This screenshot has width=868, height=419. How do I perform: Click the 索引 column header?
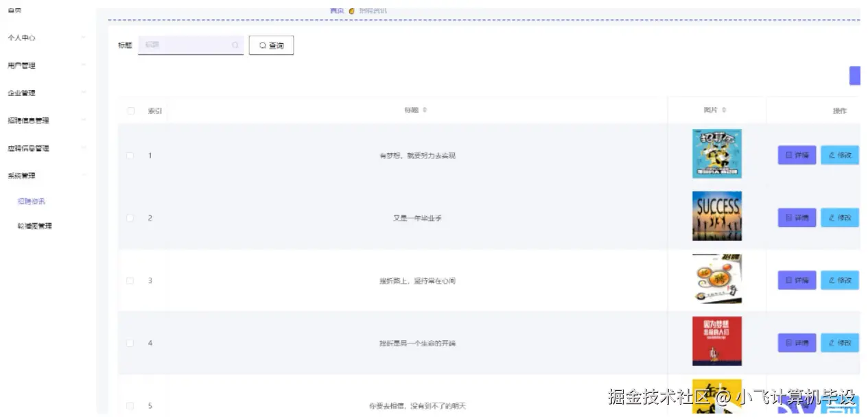coord(155,111)
